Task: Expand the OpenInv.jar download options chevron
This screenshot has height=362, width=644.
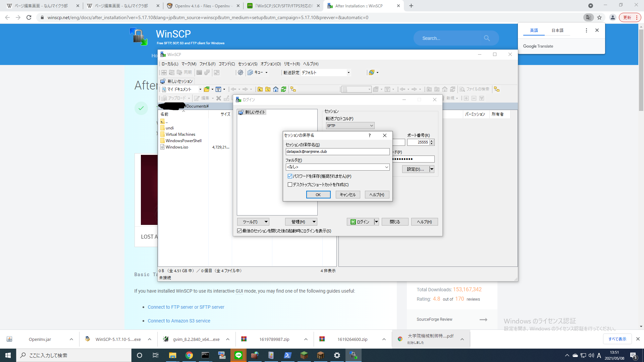Action: pyautogui.click(x=71, y=340)
